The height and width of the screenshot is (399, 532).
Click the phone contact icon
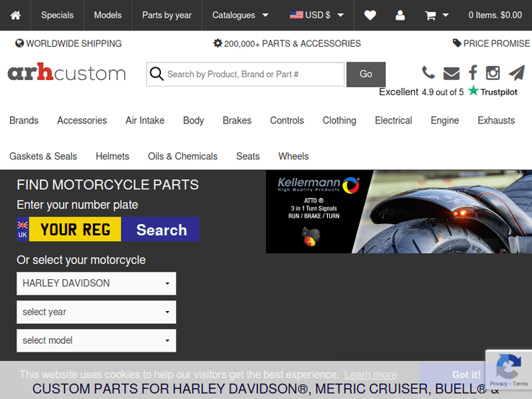[x=428, y=72]
